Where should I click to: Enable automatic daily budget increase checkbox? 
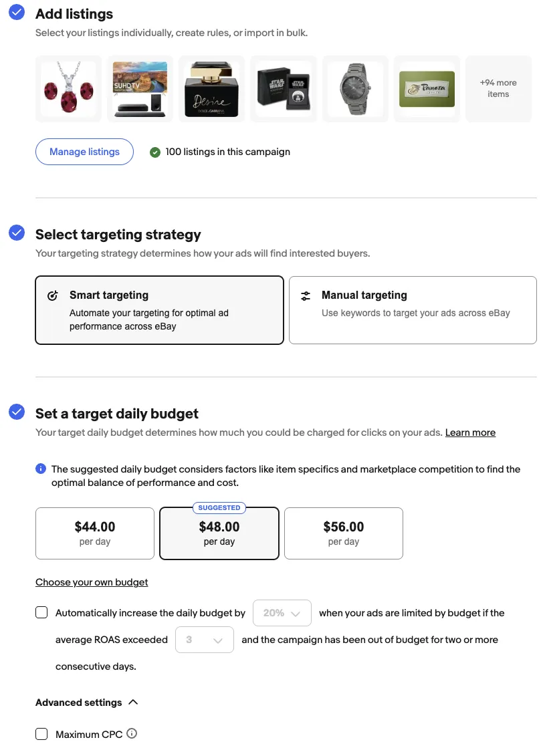pyautogui.click(x=41, y=612)
